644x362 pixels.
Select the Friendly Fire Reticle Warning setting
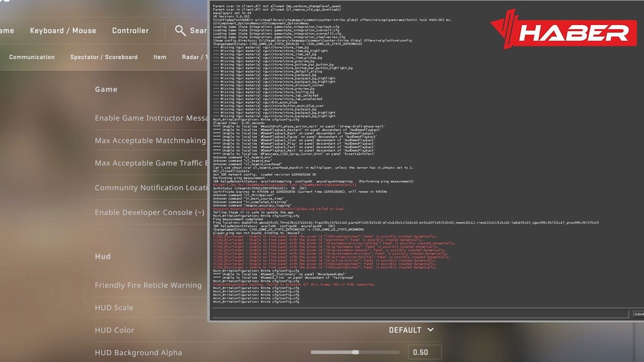click(x=148, y=285)
